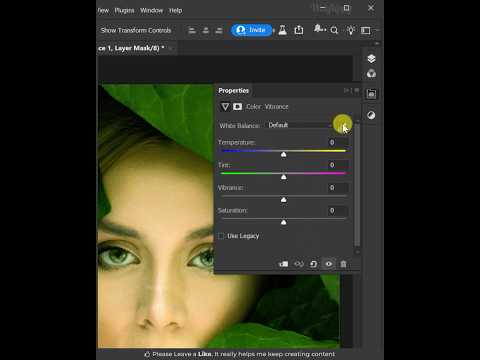
Task: Switch to the Properties panel tab
Action: tap(234, 91)
